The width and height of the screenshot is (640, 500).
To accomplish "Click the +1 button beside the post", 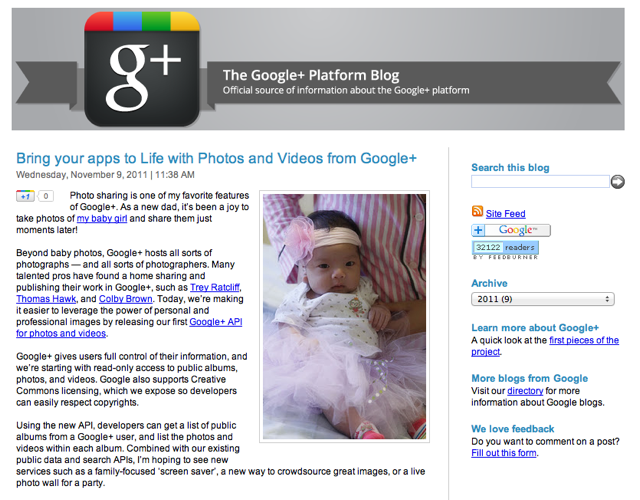I will pos(25,196).
